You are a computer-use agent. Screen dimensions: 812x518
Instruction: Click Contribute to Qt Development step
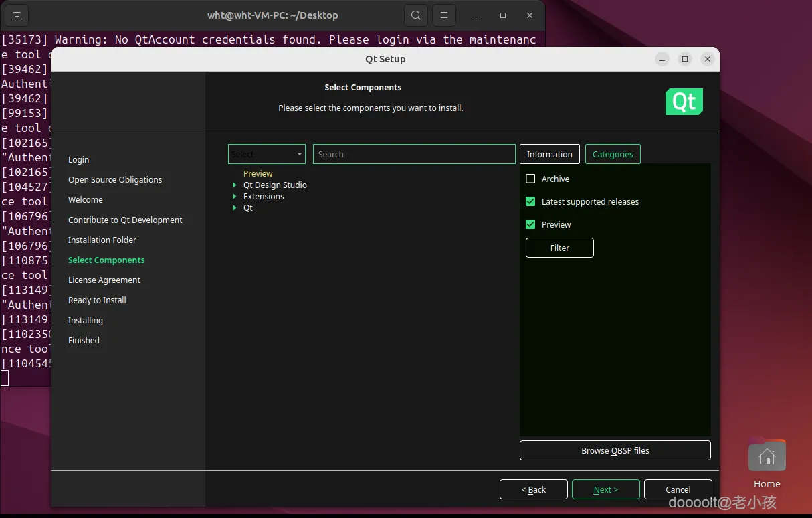pyautogui.click(x=125, y=220)
